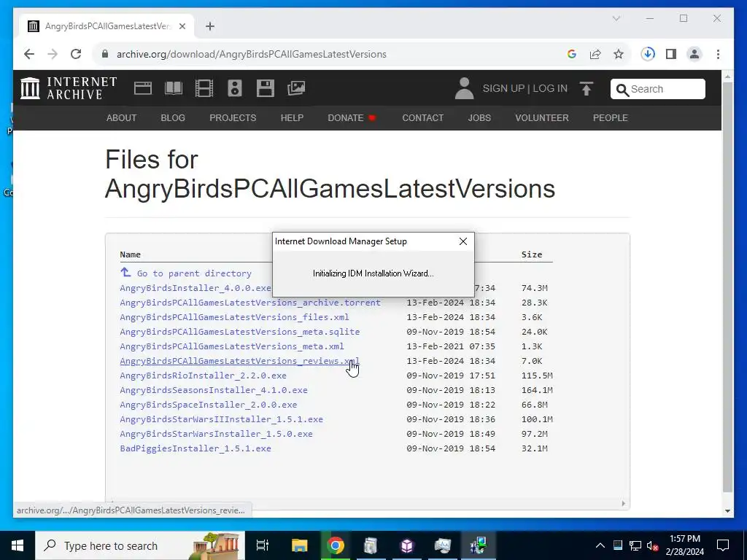Click the Internet Archive logo

[69, 88]
